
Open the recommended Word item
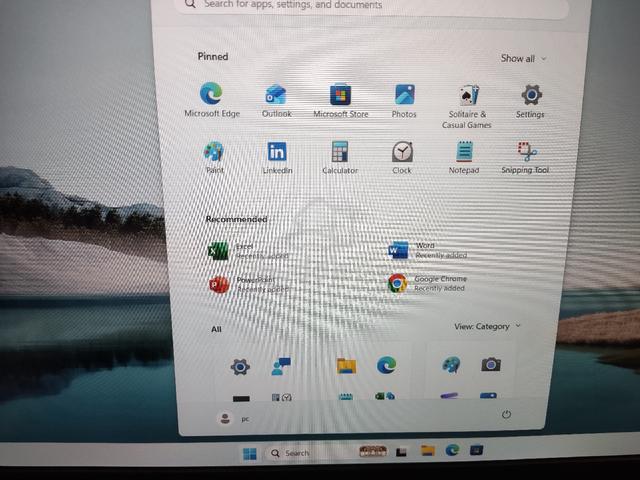[428, 250]
